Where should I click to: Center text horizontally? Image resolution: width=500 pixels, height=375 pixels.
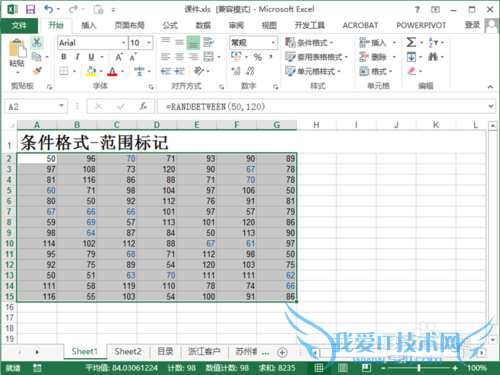pos(179,57)
